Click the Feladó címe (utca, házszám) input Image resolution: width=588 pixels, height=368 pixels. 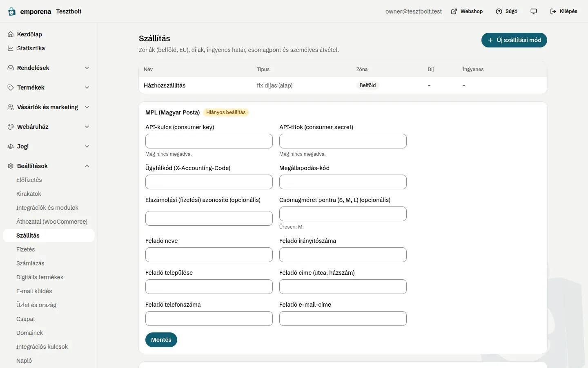(343, 287)
